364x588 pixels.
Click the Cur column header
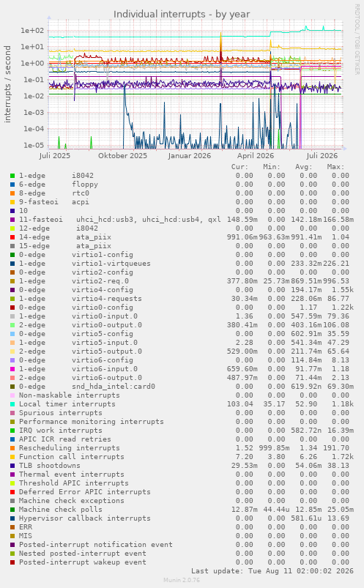pos(239,167)
